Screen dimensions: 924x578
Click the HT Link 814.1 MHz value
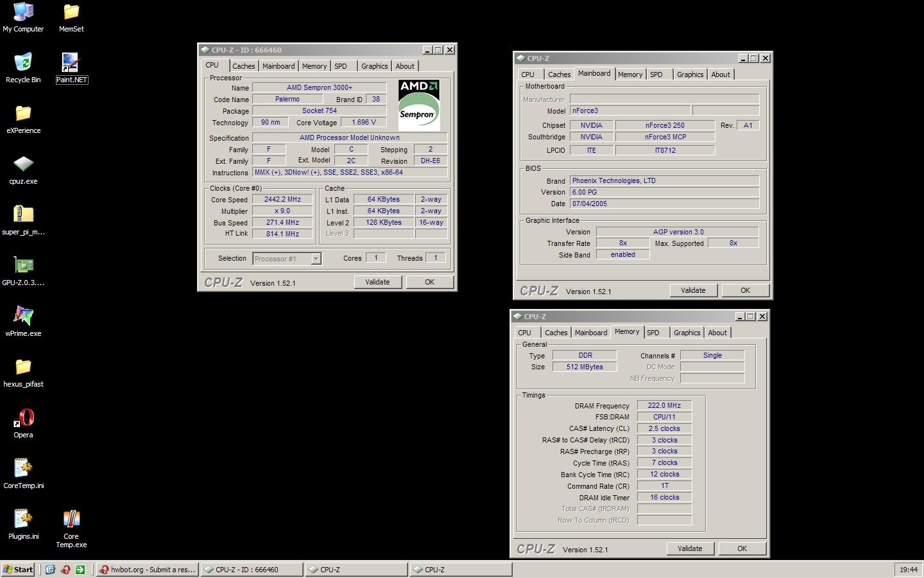(x=283, y=234)
